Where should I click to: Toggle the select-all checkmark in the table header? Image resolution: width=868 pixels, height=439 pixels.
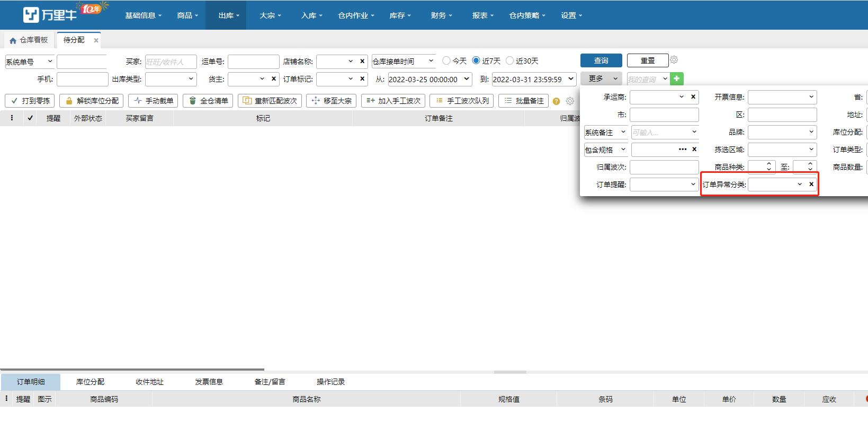30,118
